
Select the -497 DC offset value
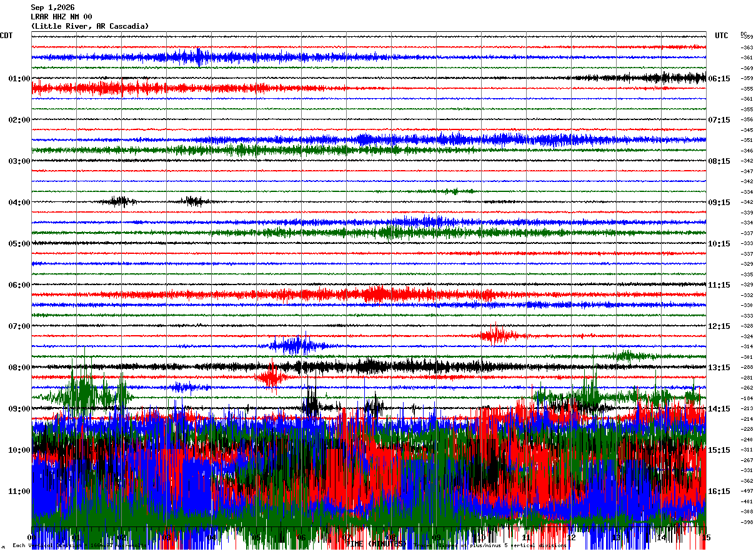point(747,491)
